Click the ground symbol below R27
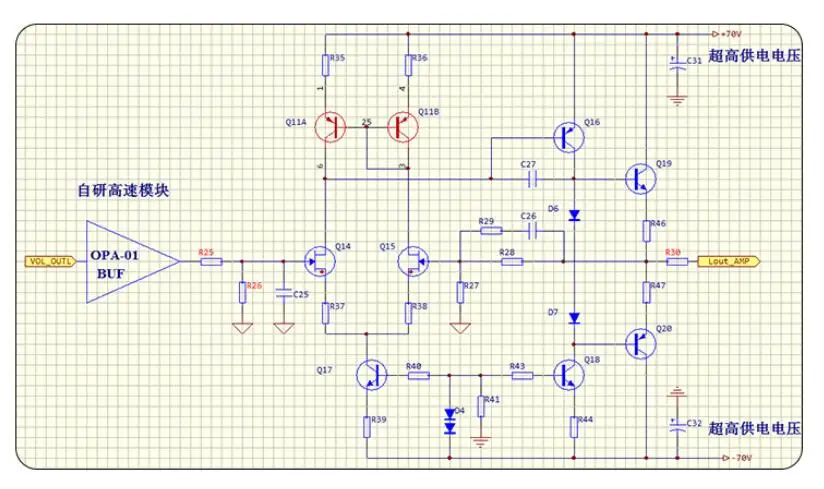The height and width of the screenshot is (489, 824). click(460, 328)
